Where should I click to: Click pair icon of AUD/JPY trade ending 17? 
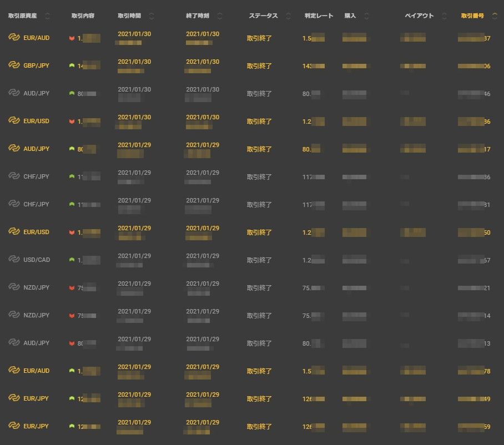(14, 149)
